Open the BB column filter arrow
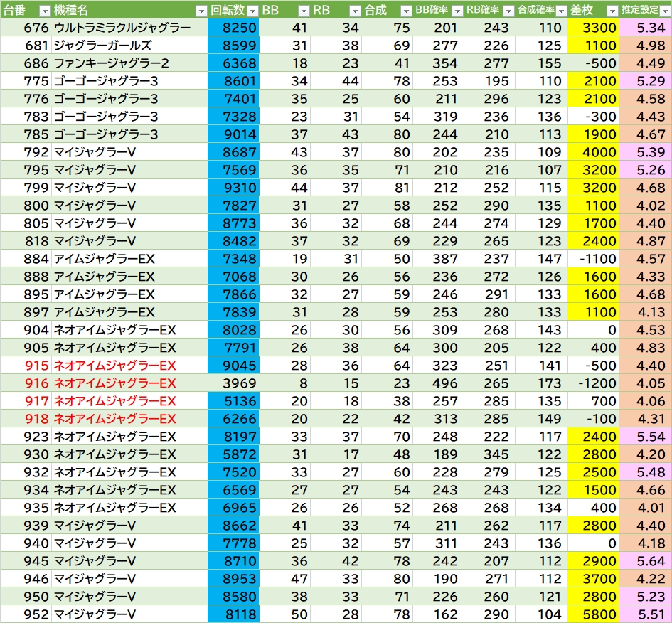The width and height of the screenshot is (672, 623). [x=304, y=10]
